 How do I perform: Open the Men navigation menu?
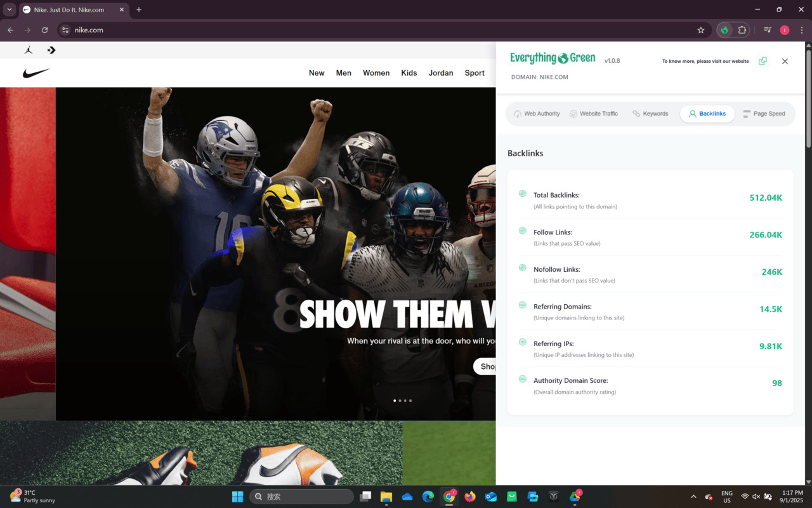[x=344, y=73]
